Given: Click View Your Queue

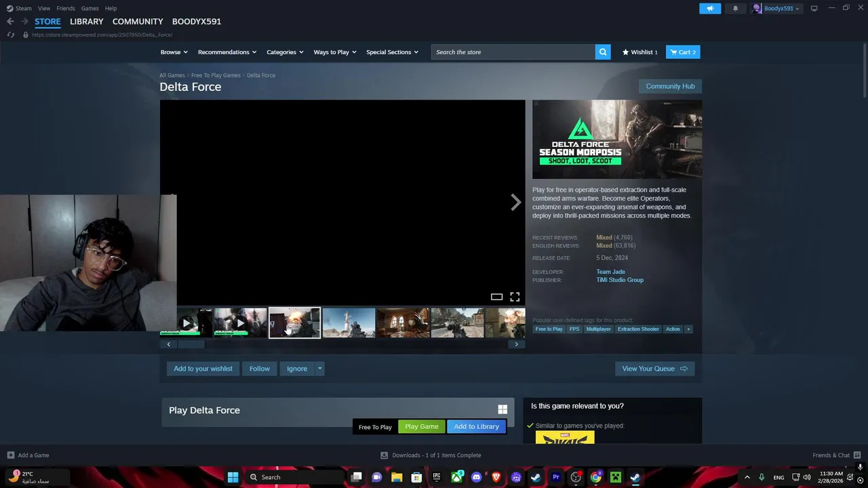Looking at the screenshot, I should 654,369.
